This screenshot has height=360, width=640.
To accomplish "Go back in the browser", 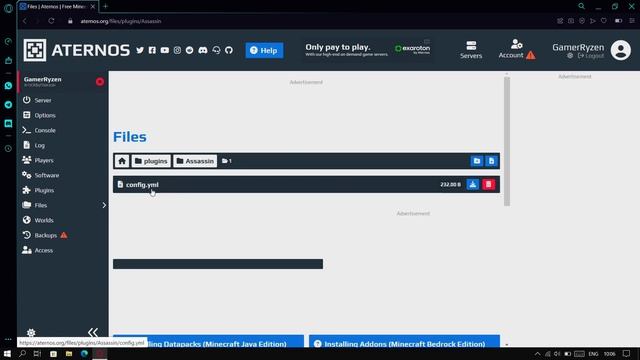I will click(x=25, y=21).
